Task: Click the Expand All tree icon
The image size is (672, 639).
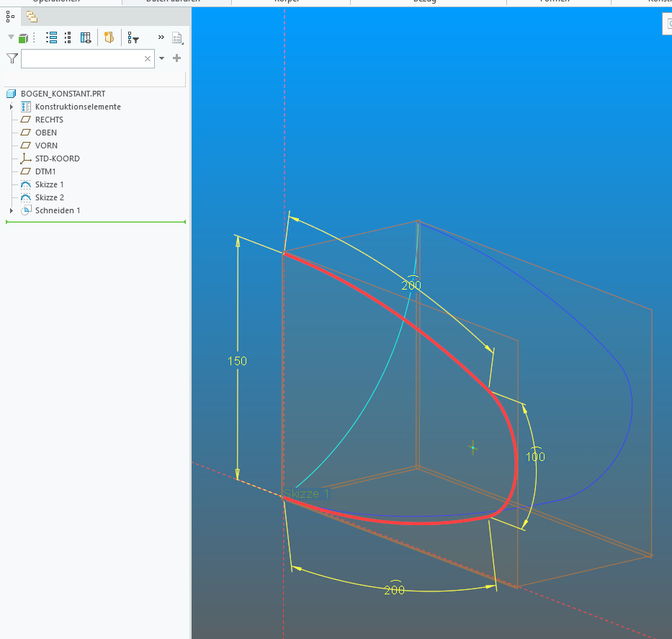Action: (51, 37)
